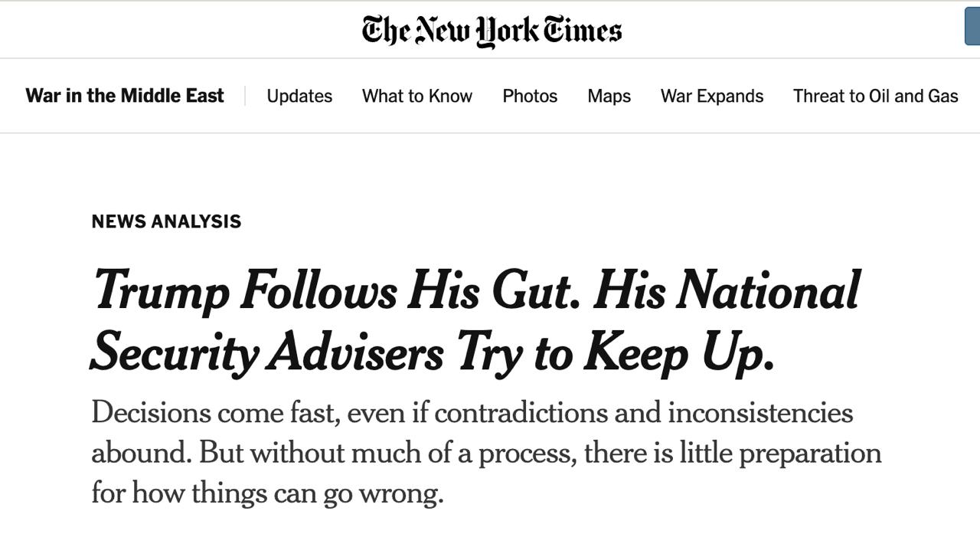980x544 pixels.
Task: Click the summary line 'for how things can go wrong'
Action: 267,492
